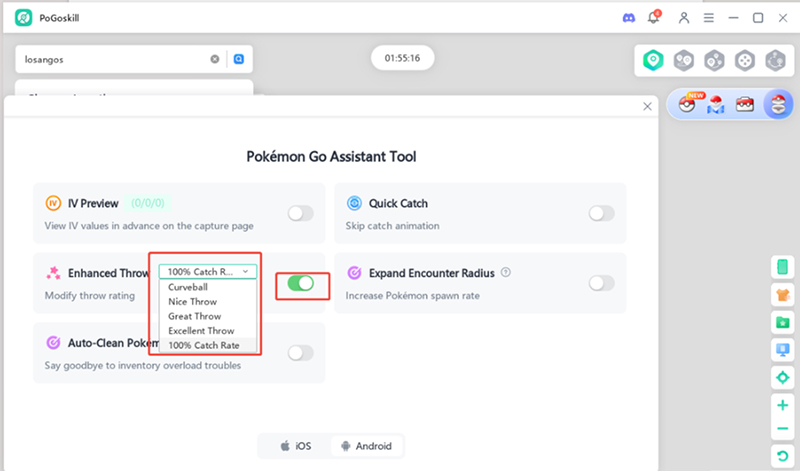Click the 01:55:16 timer pill
Screen dimensions: 800x471
pos(403,58)
